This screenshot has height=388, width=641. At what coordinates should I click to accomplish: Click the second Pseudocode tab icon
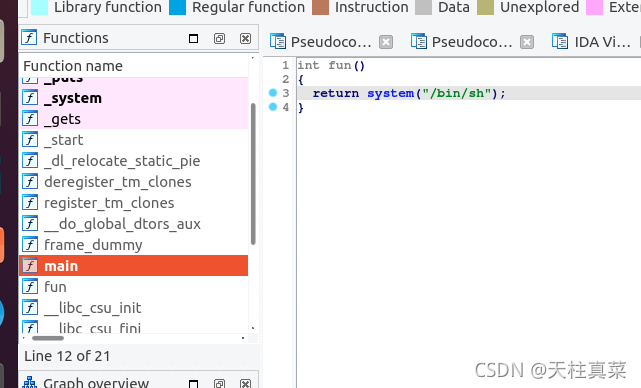[x=419, y=41]
